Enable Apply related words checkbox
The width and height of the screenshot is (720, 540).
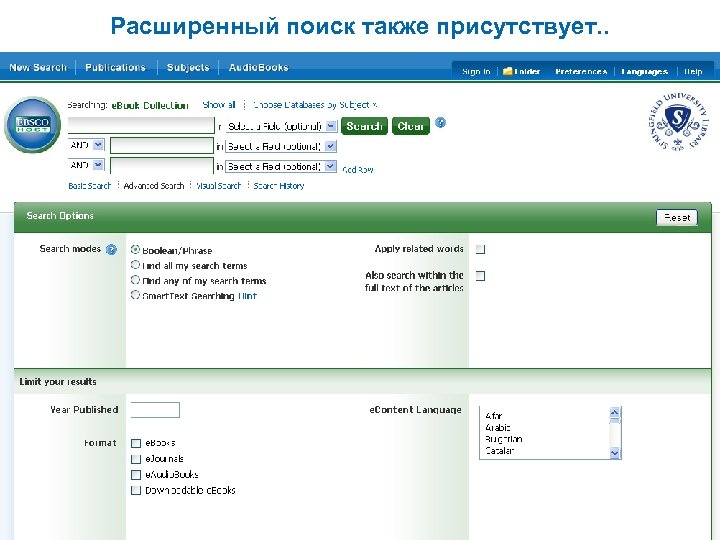[480, 249]
